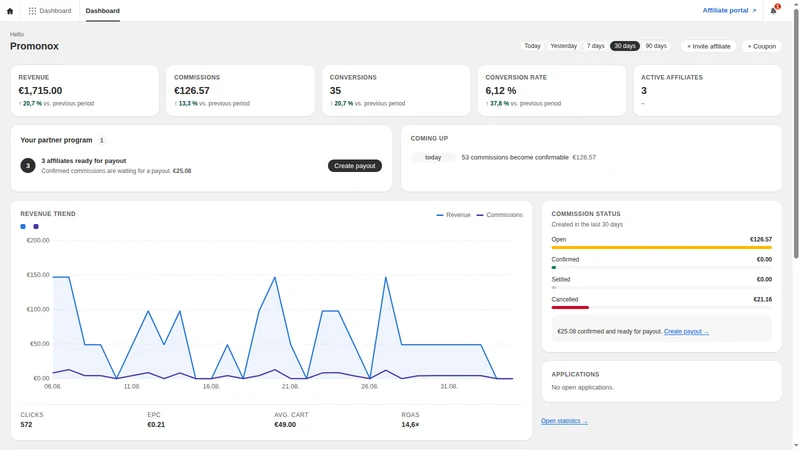Click the 21.08. x-axis date label
Image resolution: width=800 pixels, height=450 pixels.
(x=290, y=387)
